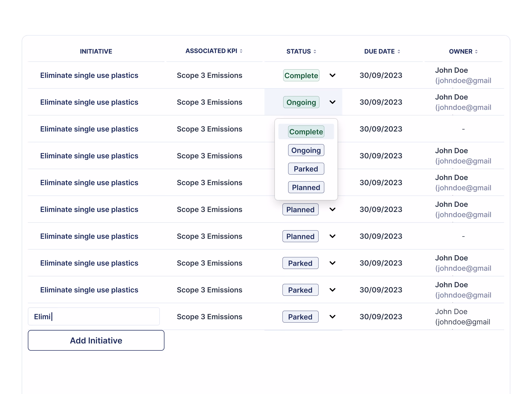Set status to Planned from the open menu
This screenshot has height=394, width=532.
pyautogui.click(x=306, y=187)
